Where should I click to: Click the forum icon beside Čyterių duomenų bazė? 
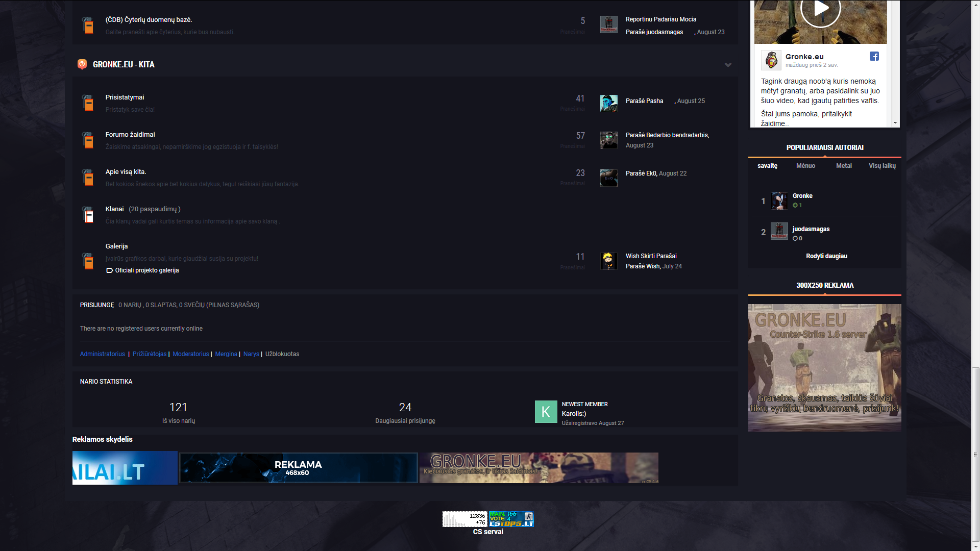click(x=88, y=25)
